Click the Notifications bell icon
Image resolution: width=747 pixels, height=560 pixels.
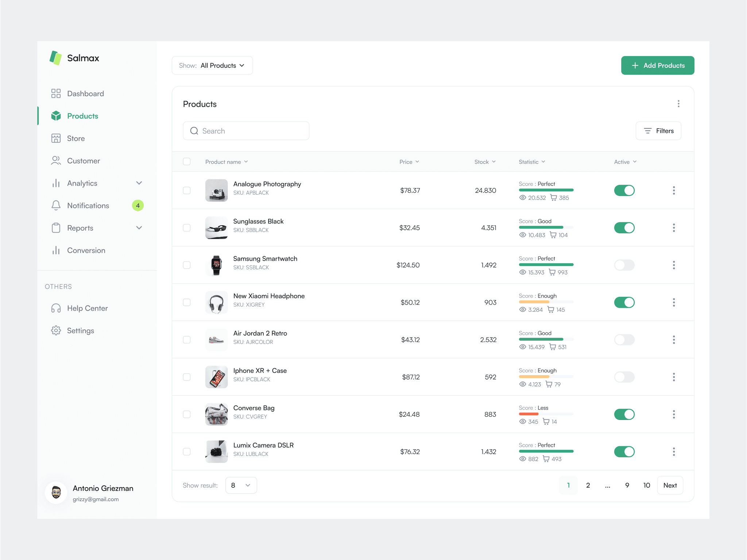point(56,206)
